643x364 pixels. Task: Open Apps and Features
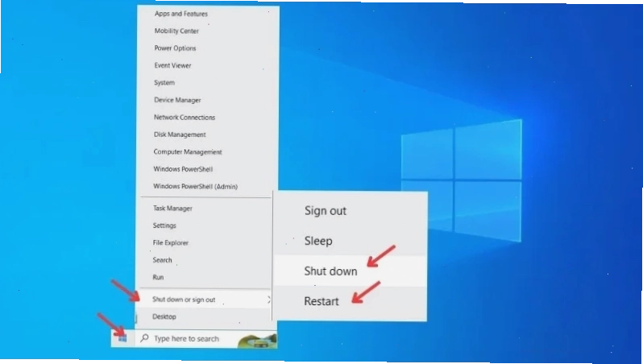[180, 14]
